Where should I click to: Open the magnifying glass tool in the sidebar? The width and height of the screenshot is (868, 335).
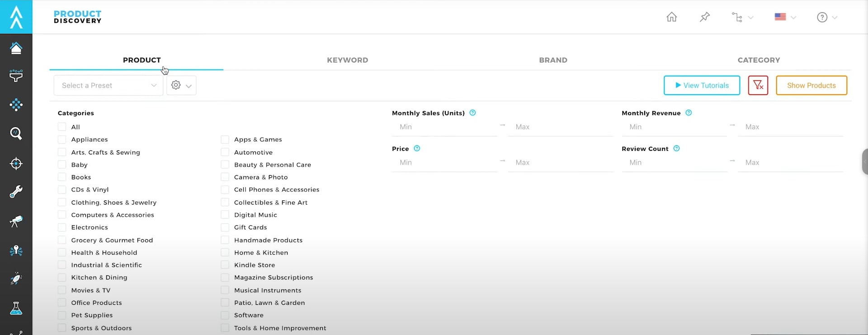point(16,133)
